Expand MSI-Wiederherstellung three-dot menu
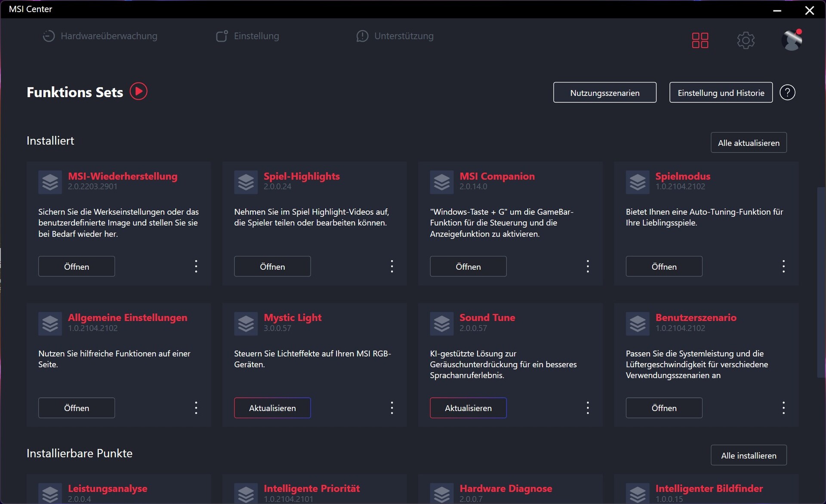826x504 pixels. (x=196, y=266)
